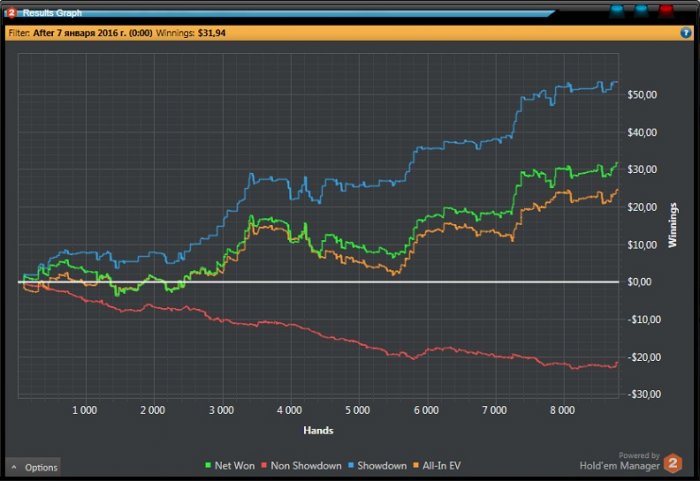
Task: Click the -$10,00 y-axis label
Action: [x=644, y=319]
